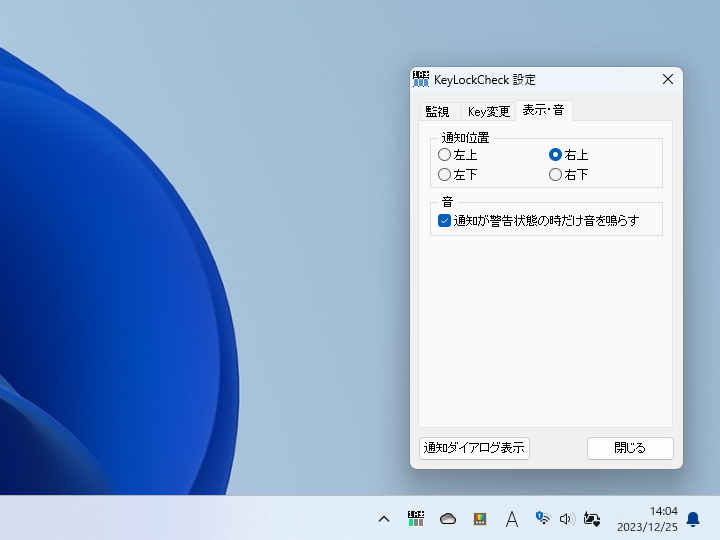Switch IME input mode 'A' indicator
720x540 pixels.
(x=512, y=519)
